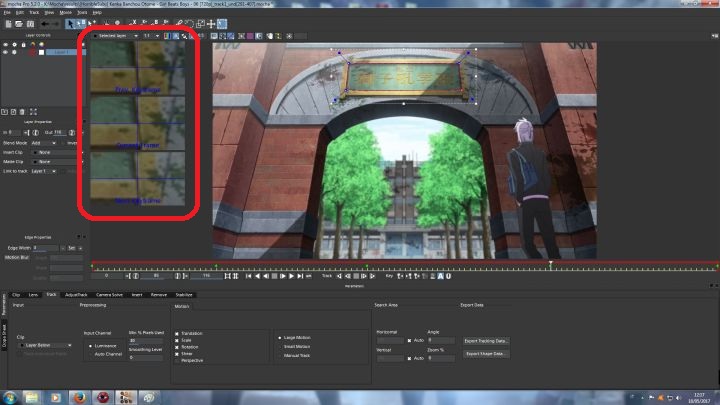Click the Save project toolbar icon
The height and width of the screenshot is (405, 720).
point(30,24)
